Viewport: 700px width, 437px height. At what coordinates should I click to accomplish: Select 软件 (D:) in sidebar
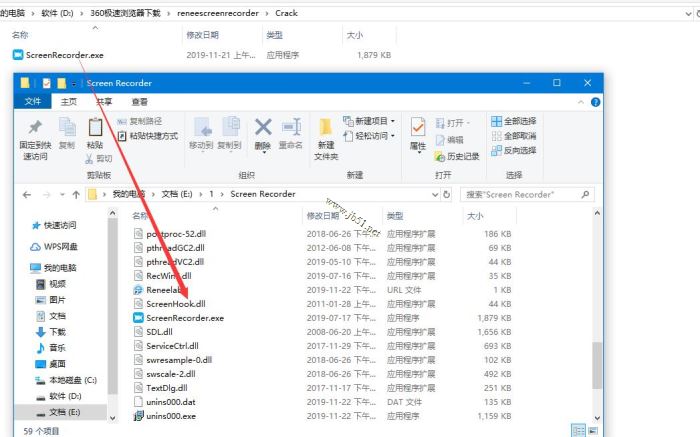tap(59, 396)
